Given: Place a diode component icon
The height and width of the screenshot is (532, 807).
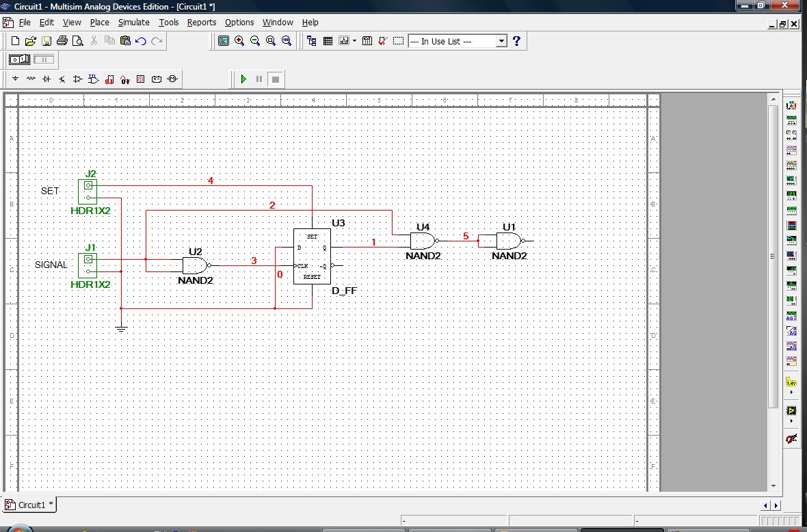Looking at the screenshot, I should click(x=47, y=79).
